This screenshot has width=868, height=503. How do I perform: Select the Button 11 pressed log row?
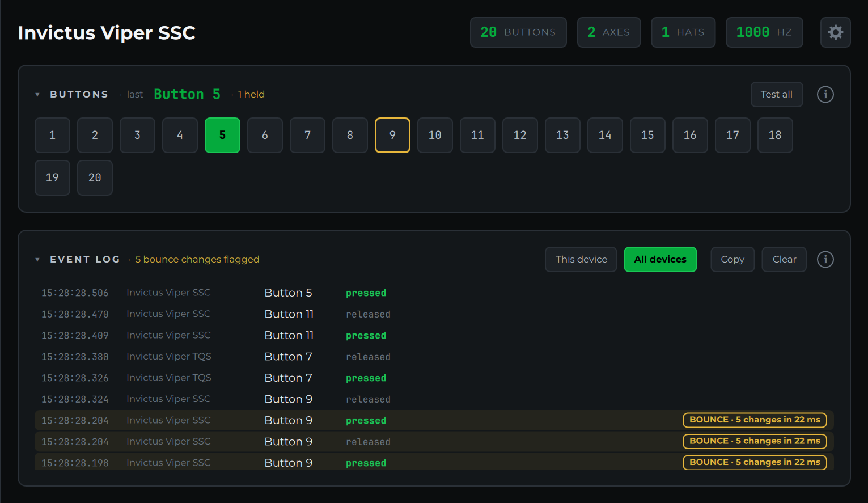434,335
